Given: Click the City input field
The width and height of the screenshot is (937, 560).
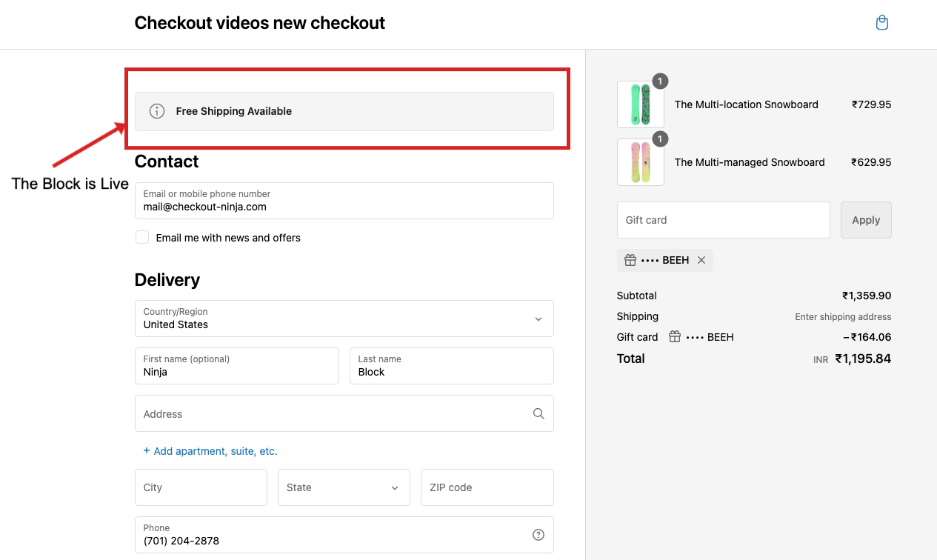Looking at the screenshot, I should click(201, 487).
